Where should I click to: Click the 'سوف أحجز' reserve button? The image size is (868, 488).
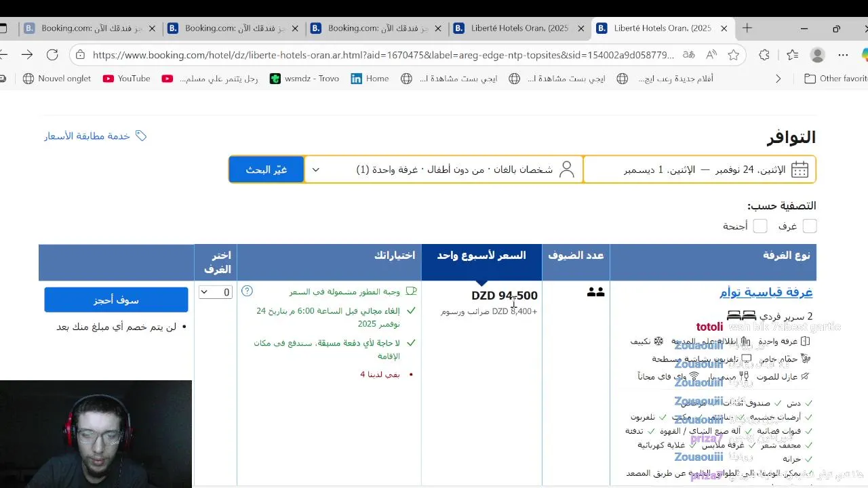pos(116,300)
